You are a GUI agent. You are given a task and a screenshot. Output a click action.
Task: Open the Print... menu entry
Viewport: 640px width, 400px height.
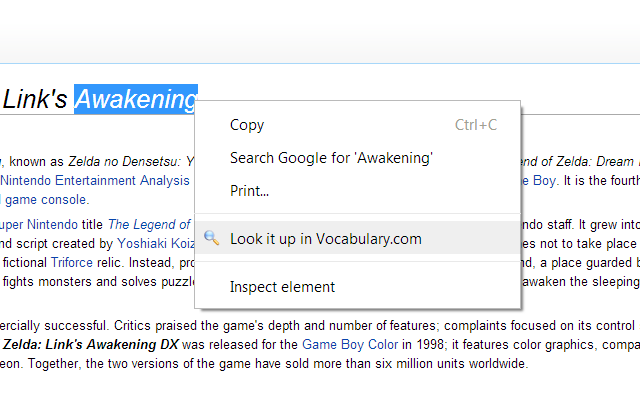[x=358, y=191]
